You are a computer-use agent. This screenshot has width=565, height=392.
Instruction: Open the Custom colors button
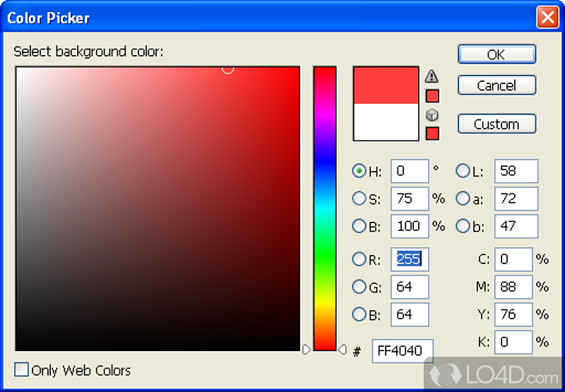point(497,124)
